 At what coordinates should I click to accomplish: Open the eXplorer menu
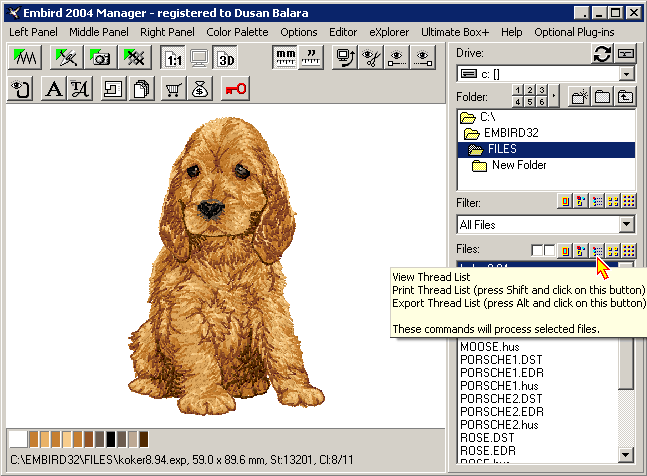[x=389, y=32]
